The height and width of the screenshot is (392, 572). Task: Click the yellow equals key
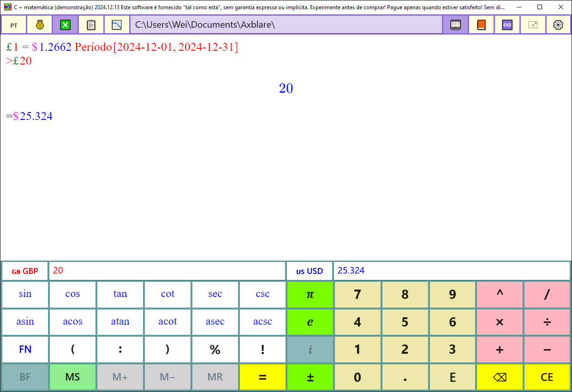point(263,377)
